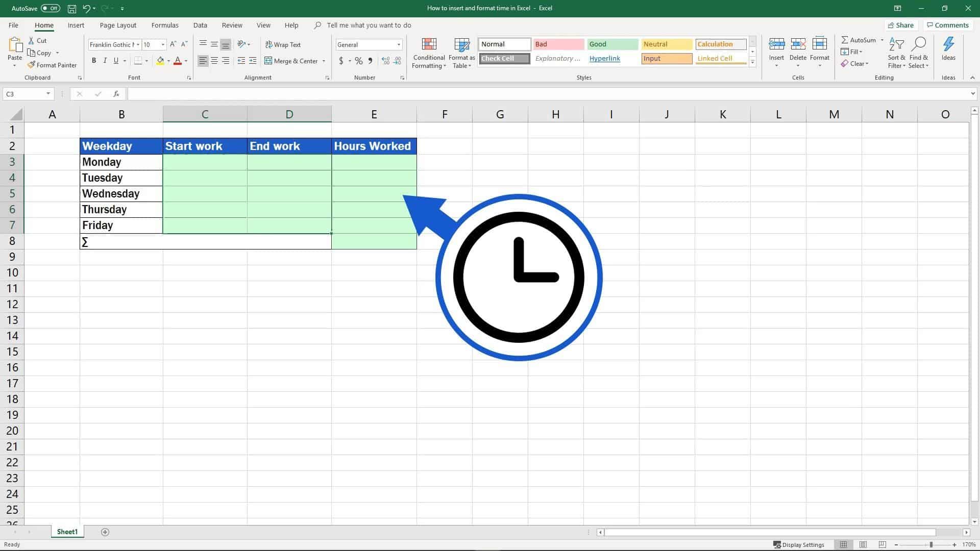Screen dimensions: 980x551
Task: Switch to the Formulas tab
Action: click(x=165, y=25)
